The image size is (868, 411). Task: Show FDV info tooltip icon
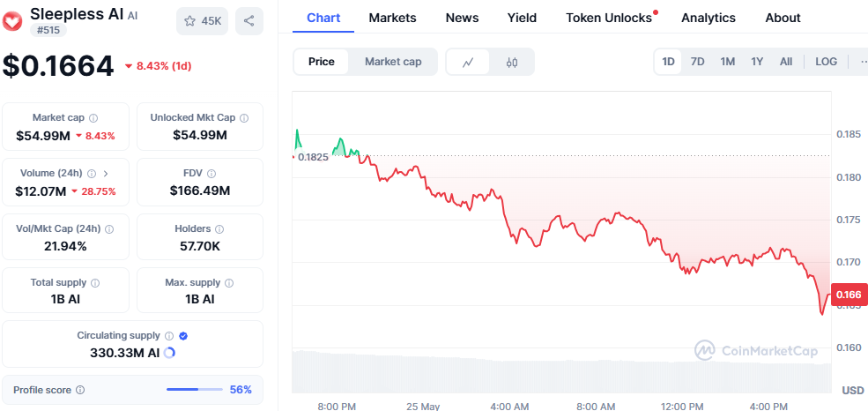click(x=211, y=174)
